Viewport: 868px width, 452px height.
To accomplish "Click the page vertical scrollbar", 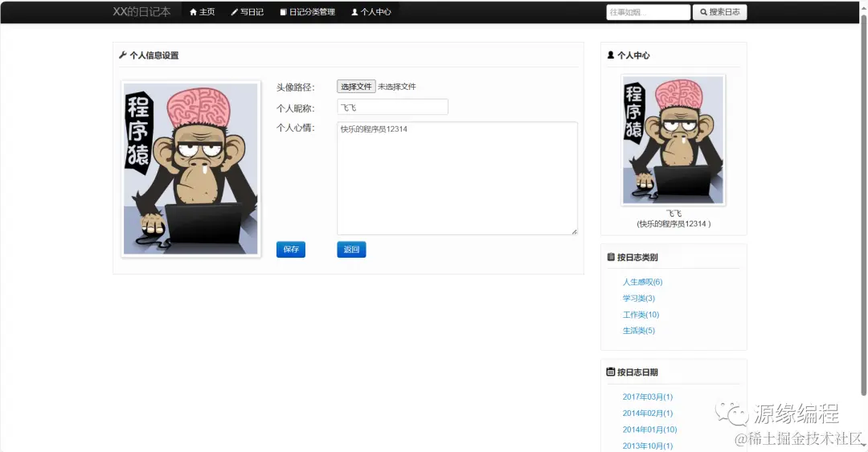I will click(x=863, y=205).
